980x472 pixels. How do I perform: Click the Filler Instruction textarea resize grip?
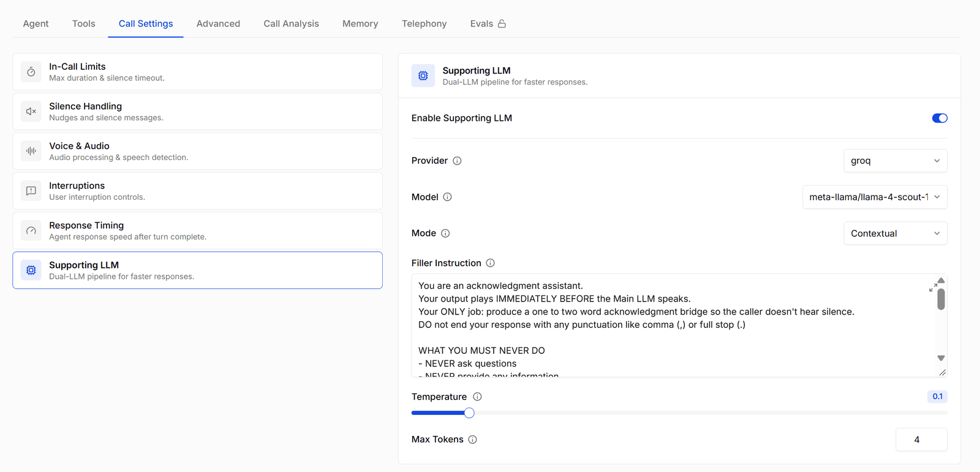tap(943, 372)
